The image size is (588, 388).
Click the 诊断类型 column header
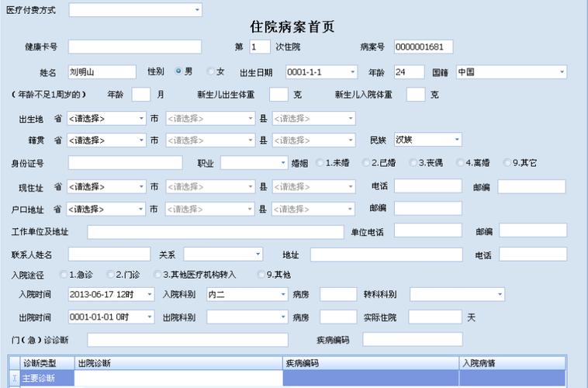47,363
